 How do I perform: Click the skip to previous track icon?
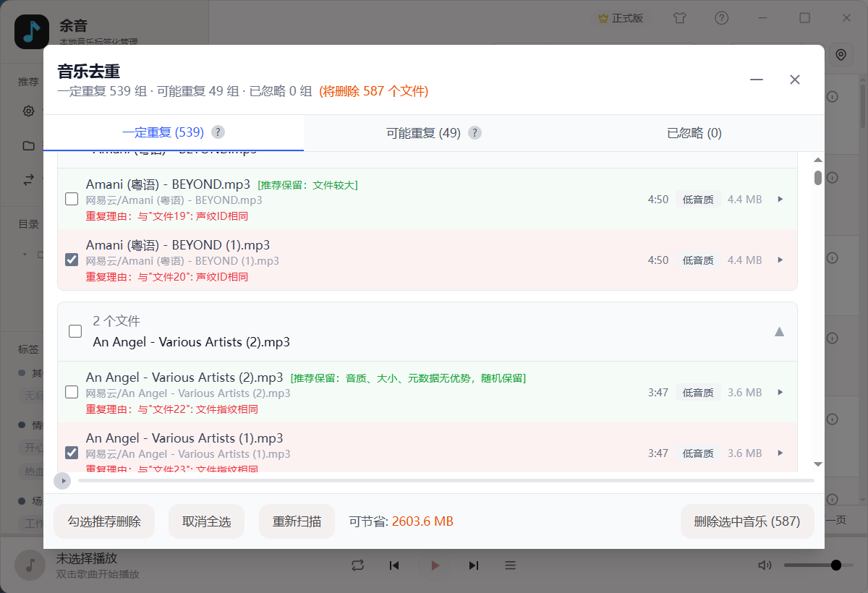click(x=394, y=566)
